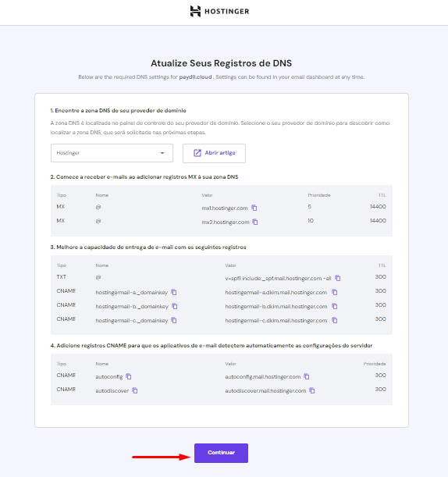The width and height of the screenshot is (448, 477).
Task: Copy autoconfig.mail.hostinger.com value
Action: 307,376
